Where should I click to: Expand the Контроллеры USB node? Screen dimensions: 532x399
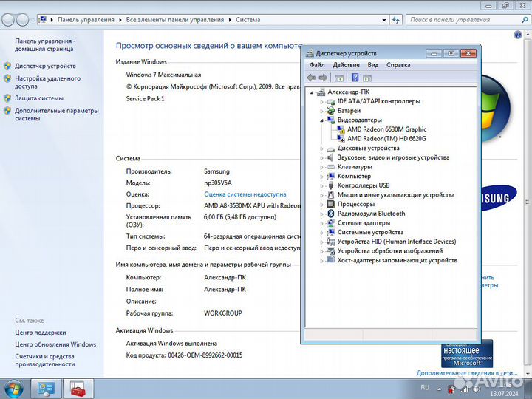click(x=321, y=186)
